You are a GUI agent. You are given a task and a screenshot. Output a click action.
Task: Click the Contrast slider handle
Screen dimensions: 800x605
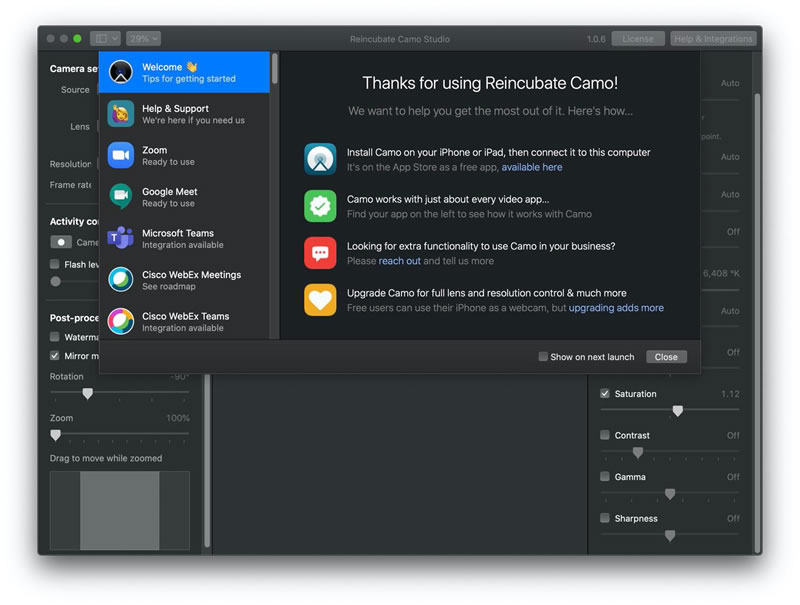click(638, 452)
